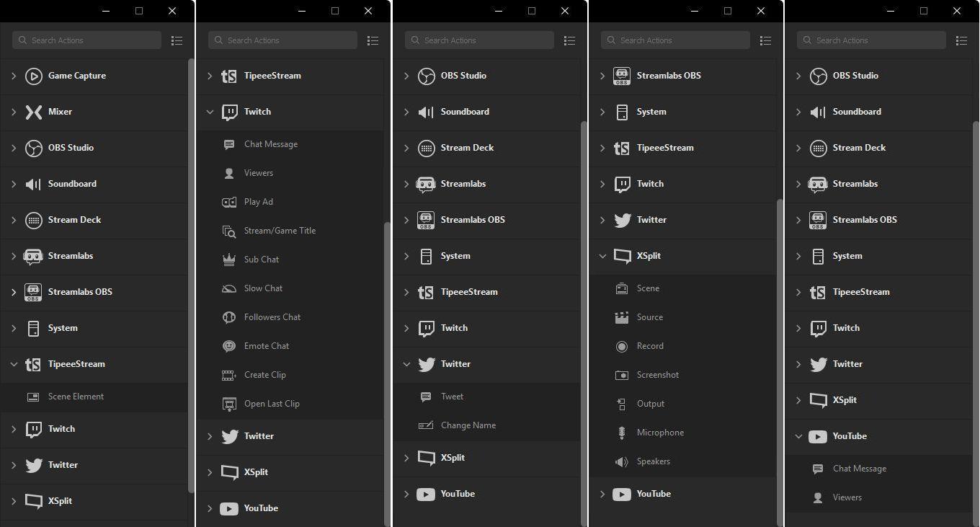Select the Play Ad action icon
The image size is (980, 527).
click(229, 202)
